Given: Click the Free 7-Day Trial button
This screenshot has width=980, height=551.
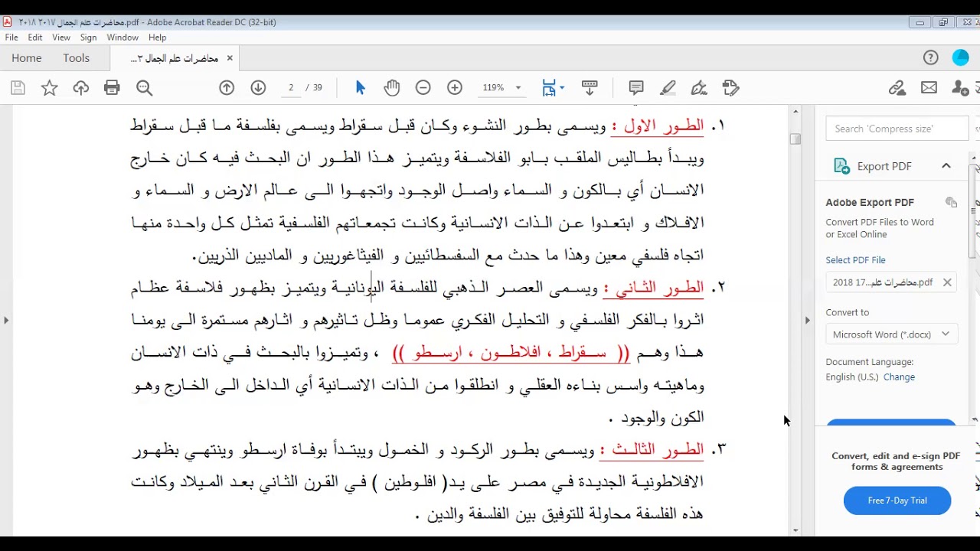Looking at the screenshot, I should 897,500.
